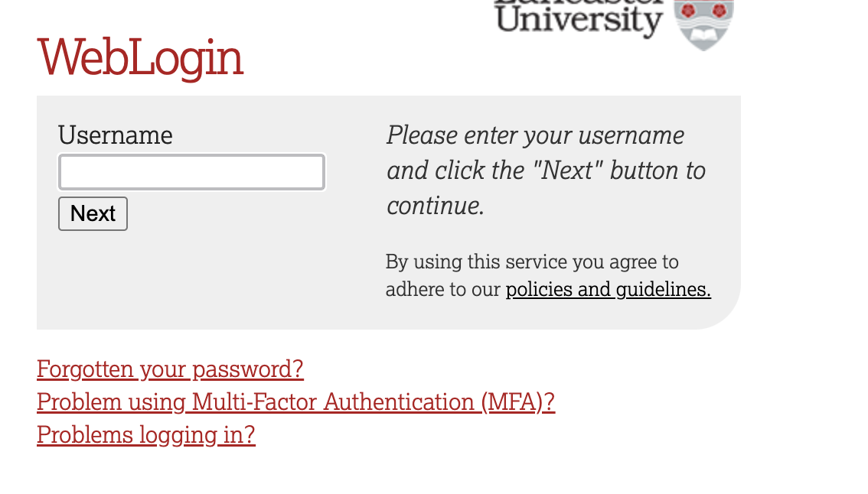The image size is (868, 494).
Task: Click empty grey area below Next button
Action: click(x=191, y=283)
